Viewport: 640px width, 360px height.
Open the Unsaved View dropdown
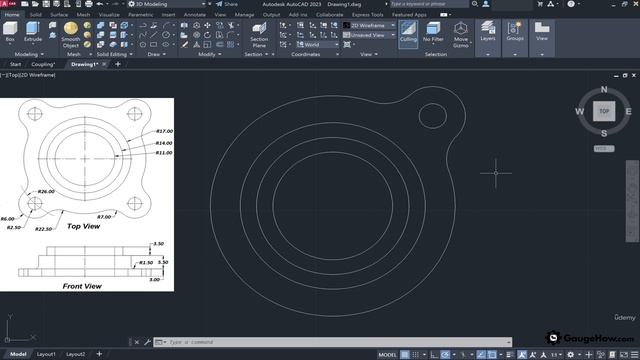[369, 35]
